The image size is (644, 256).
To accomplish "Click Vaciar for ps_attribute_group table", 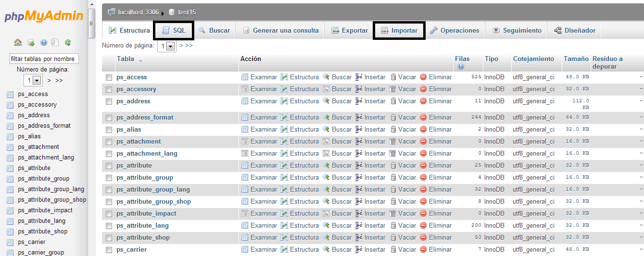I will 403,177.
